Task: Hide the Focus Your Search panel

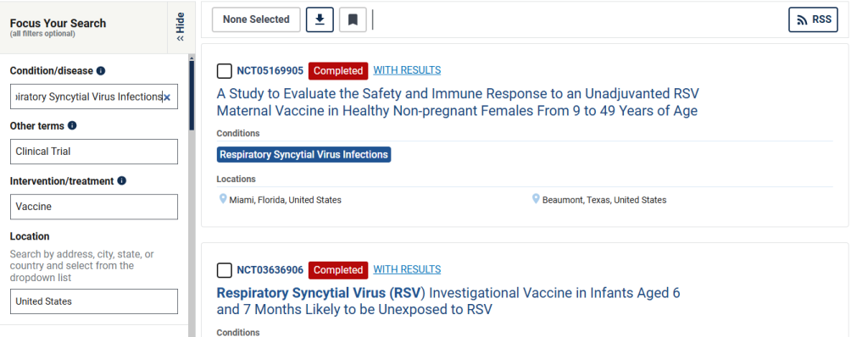Action: coord(181,26)
